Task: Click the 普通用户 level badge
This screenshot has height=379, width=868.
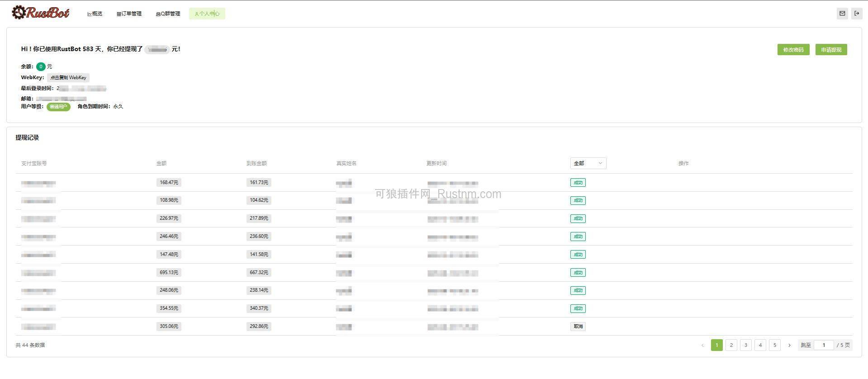Action: click(58, 107)
